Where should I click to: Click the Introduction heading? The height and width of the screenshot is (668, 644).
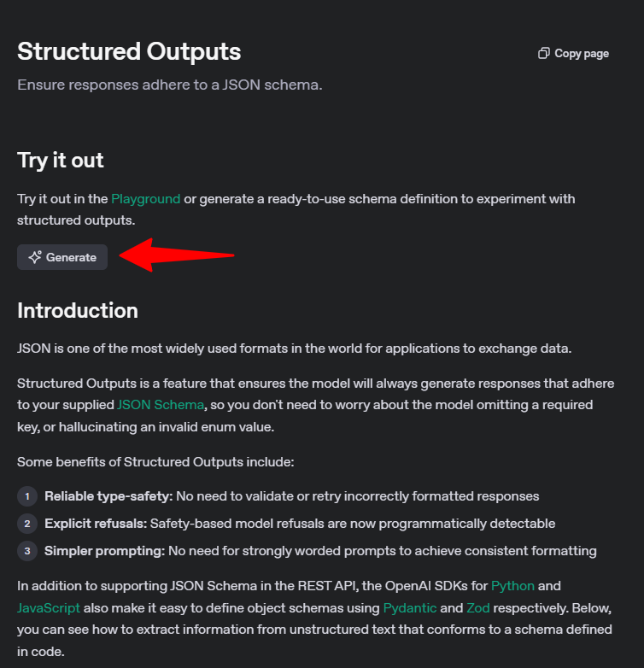78,311
